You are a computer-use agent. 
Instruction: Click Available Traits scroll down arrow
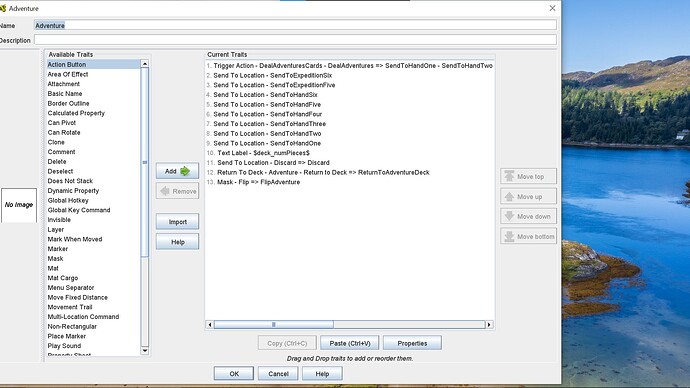[145, 351]
